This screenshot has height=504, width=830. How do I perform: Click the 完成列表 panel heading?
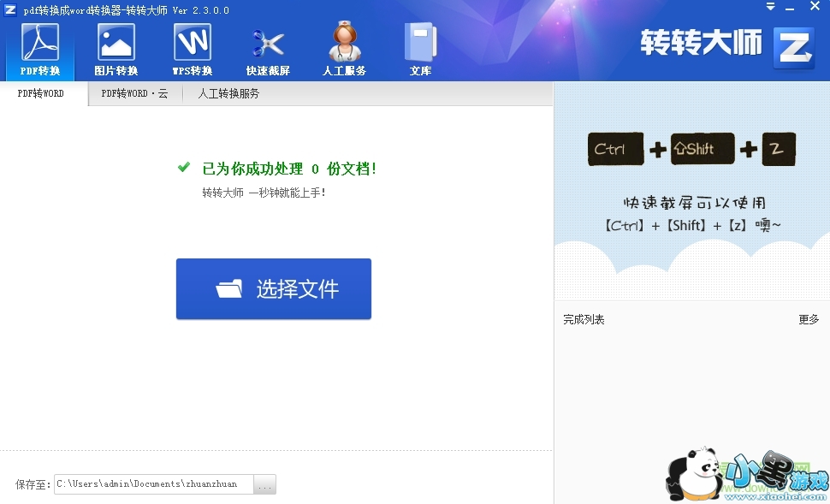point(584,319)
